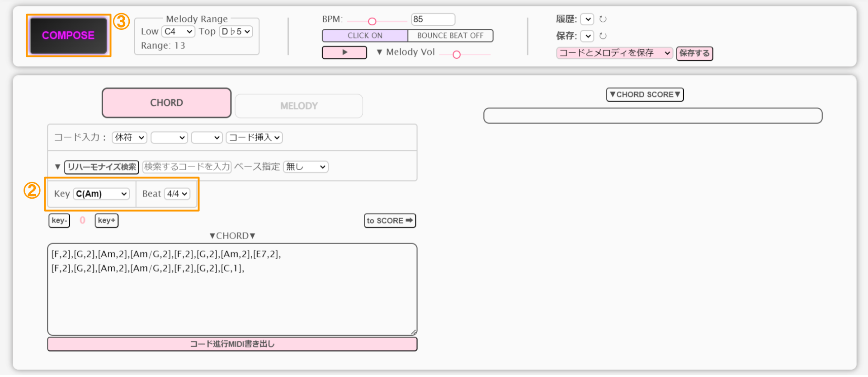Collapse the reharmonize section triangle

[57, 167]
